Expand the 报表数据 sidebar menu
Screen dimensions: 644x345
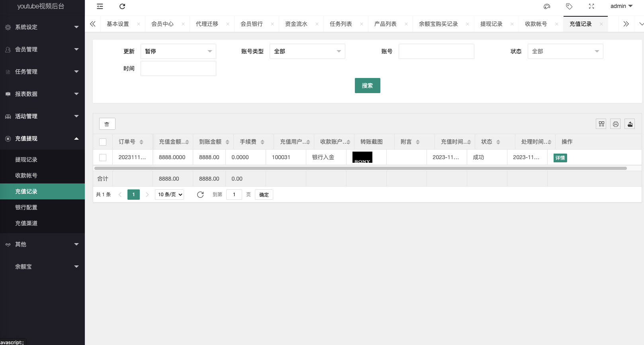[42, 94]
